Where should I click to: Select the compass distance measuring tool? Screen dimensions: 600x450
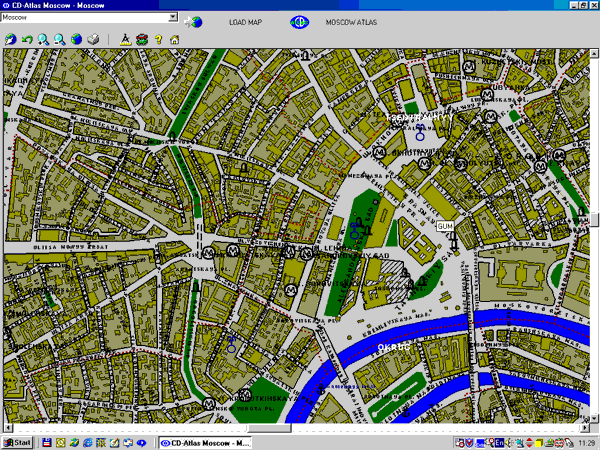[126, 39]
